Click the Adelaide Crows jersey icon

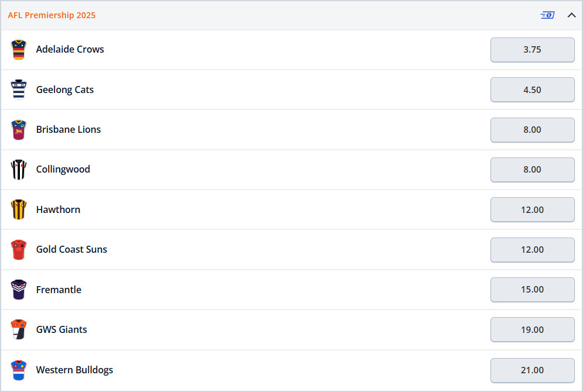click(19, 50)
